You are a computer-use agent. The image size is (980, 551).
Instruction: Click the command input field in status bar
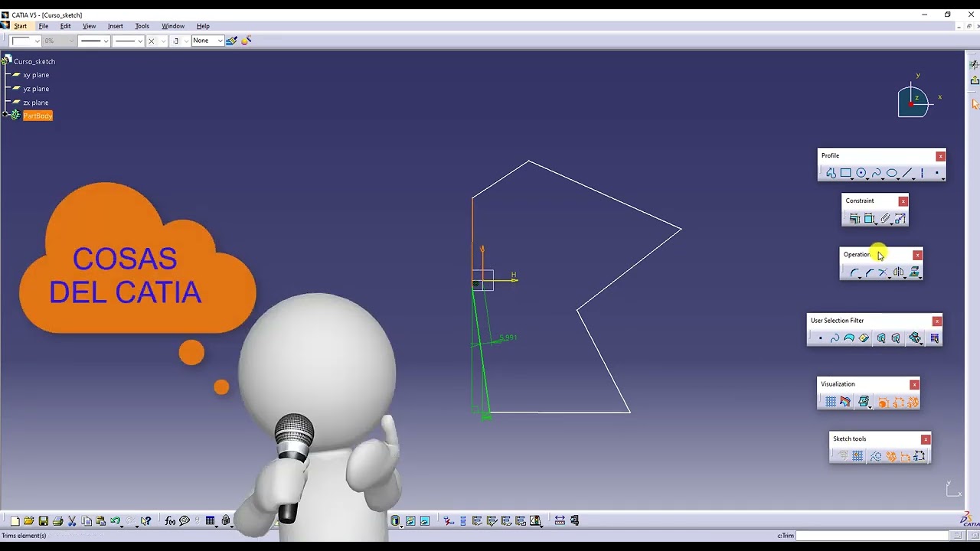pos(872,536)
